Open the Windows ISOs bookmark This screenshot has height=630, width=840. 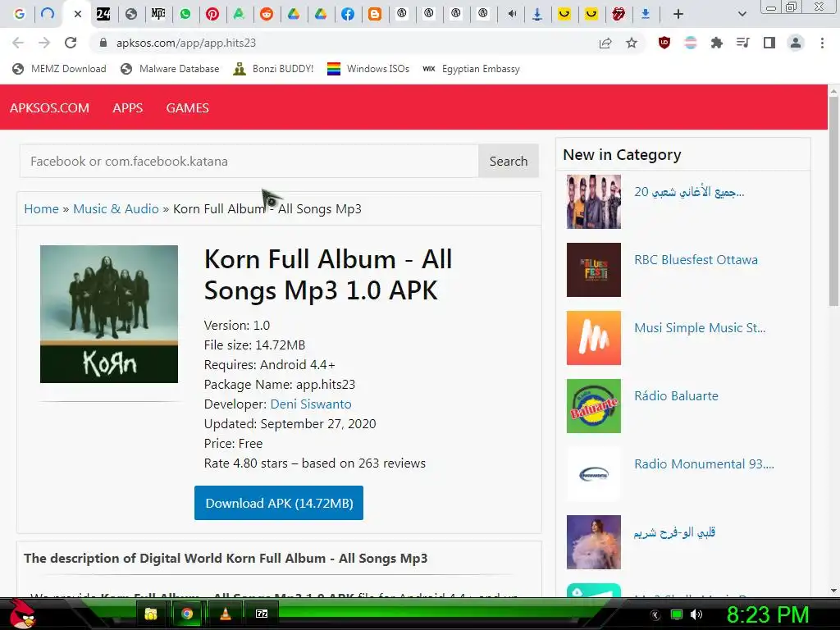click(368, 69)
